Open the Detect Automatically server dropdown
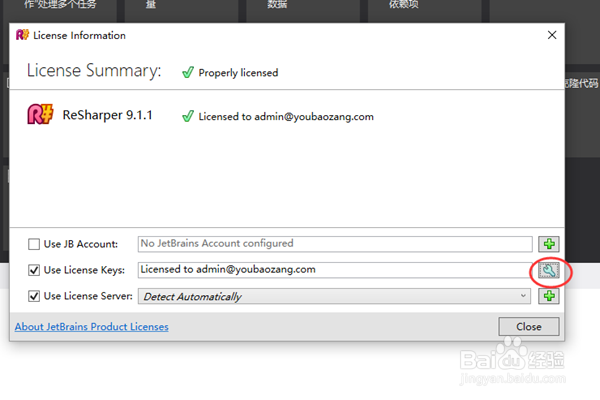The image size is (600, 400). click(334, 296)
